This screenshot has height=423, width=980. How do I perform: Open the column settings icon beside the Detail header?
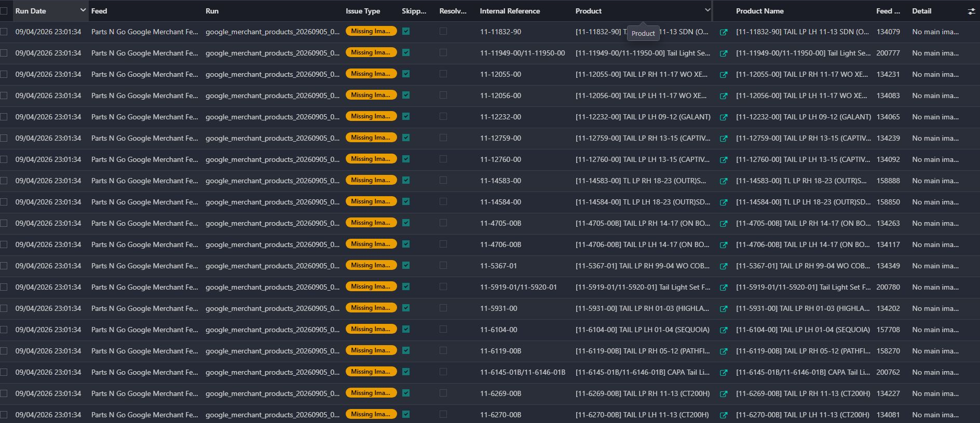click(971, 11)
